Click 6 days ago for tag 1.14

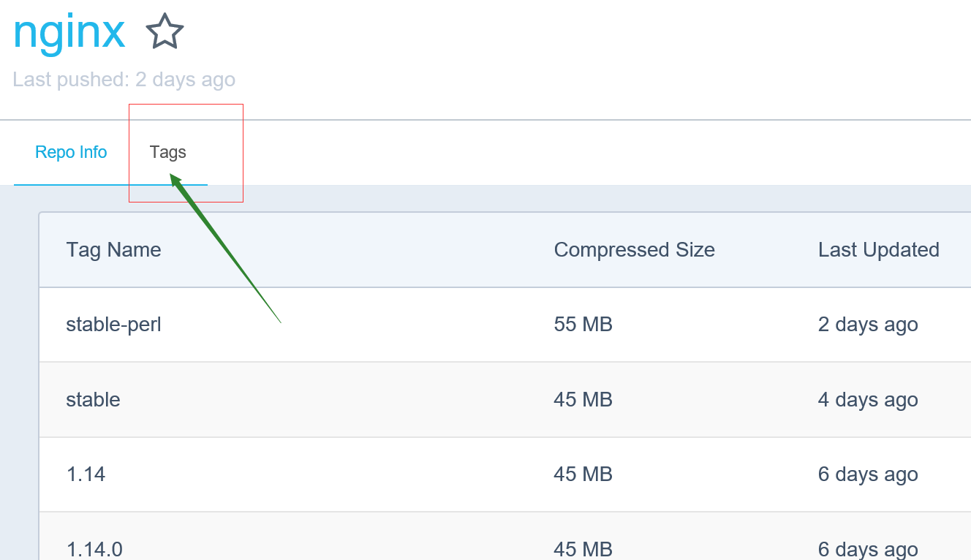click(x=868, y=474)
